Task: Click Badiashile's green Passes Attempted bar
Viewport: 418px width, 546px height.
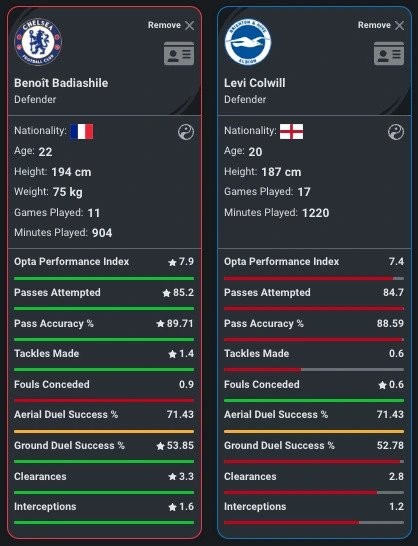Action: click(x=104, y=309)
